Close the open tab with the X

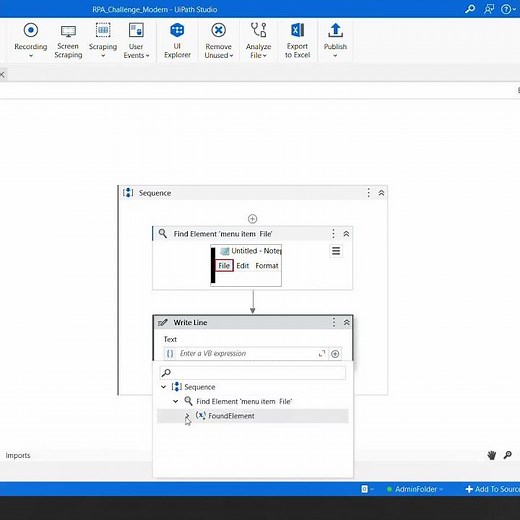click(x=2, y=74)
